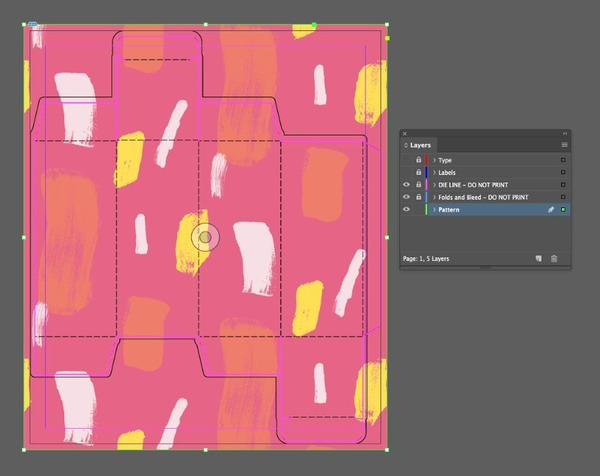Viewport: 600px width, 476px height.
Task: Hide the Folds and Bleed layer
Action: click(x=406, y=197)
